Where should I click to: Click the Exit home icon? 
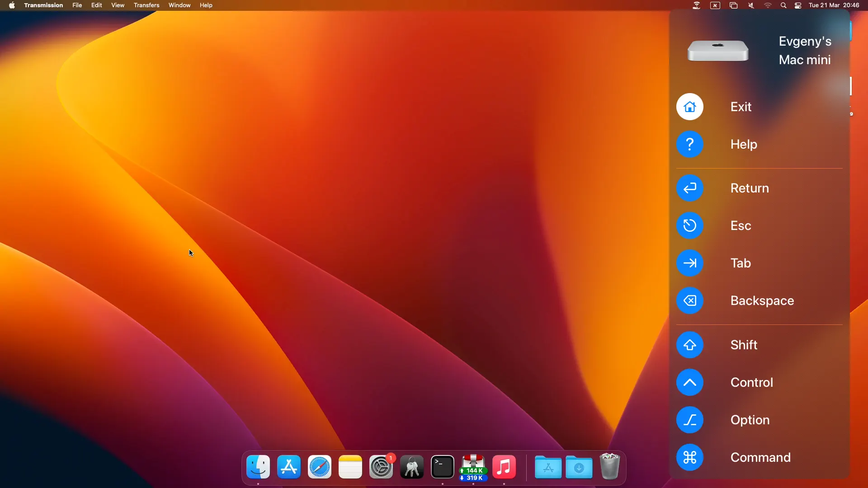[x=689, y=107]
